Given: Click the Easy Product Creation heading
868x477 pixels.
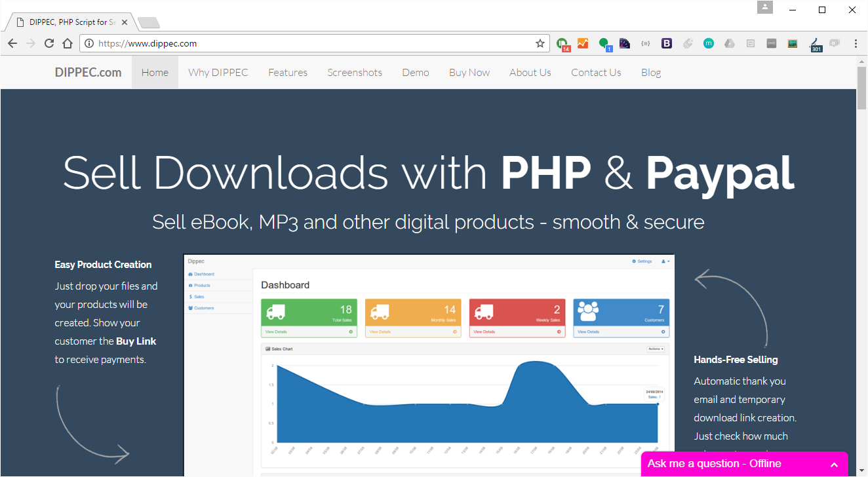Looking at the screenshot, I should (103, 265).
